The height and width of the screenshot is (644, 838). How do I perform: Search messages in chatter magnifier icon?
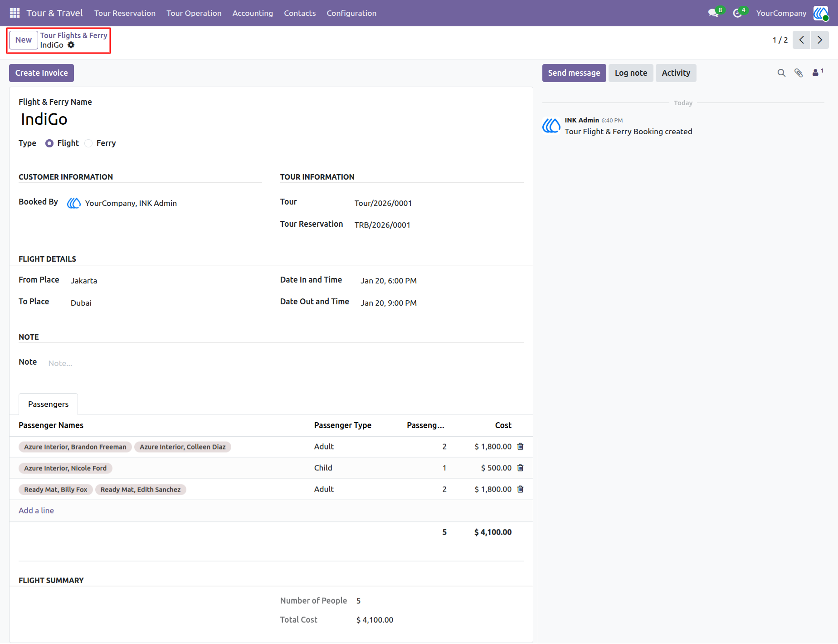[x=781, y=73]
